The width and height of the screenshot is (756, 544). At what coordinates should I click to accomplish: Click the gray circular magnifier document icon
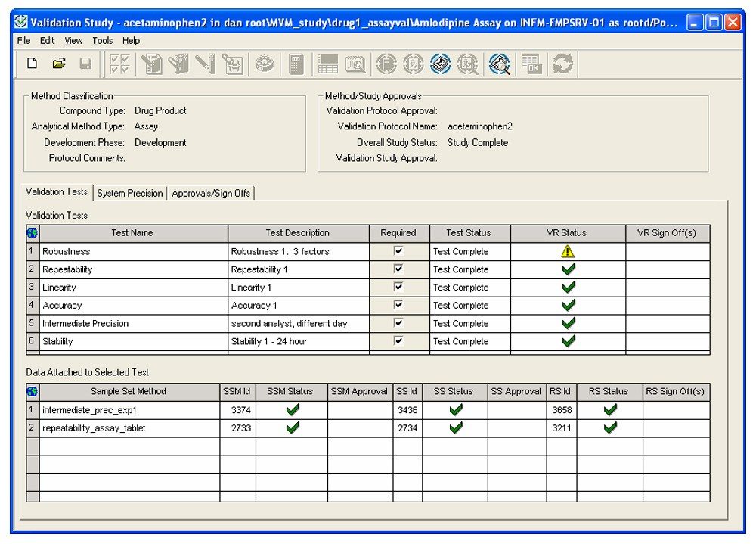[467, 64]
